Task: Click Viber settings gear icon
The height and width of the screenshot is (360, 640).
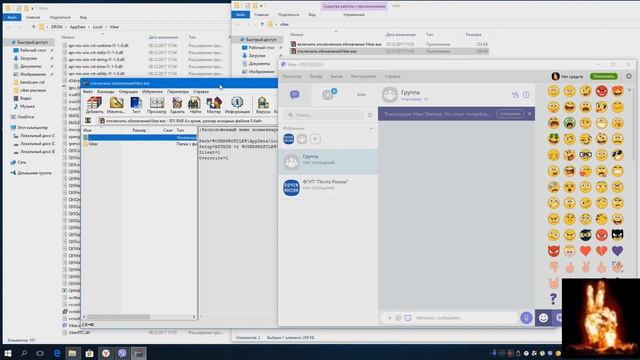Action: [629, 76]
